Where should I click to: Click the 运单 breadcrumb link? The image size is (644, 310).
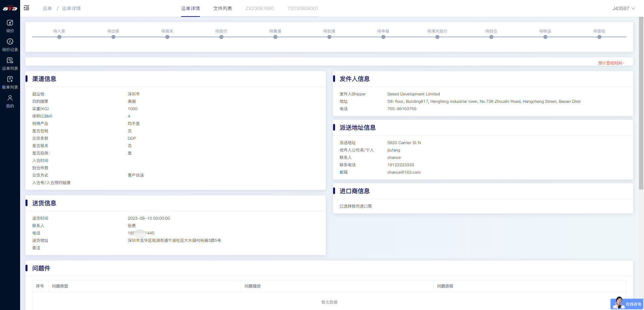pos(47,8)
